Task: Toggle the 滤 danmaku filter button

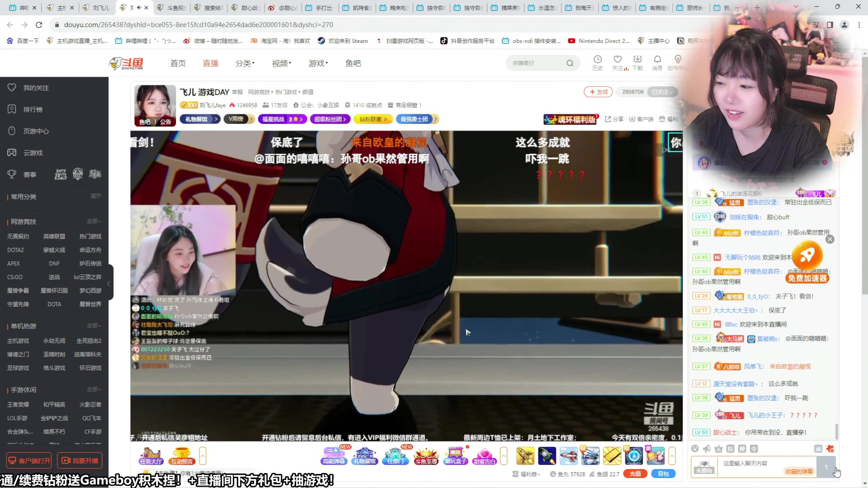Action: [x=818, y=449]
